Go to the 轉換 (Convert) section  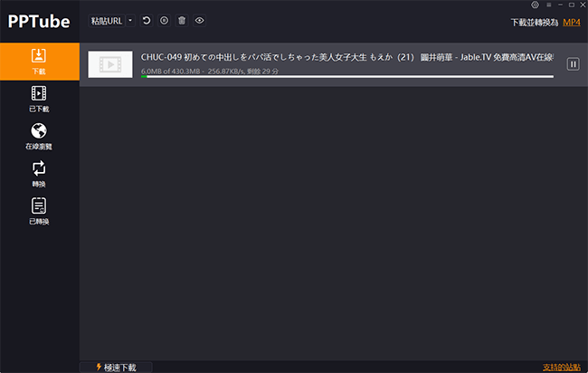click(39, 173)
